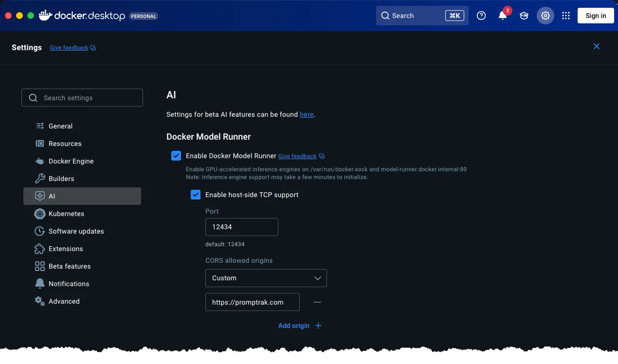
Task: Click the General sliders icon
Action: pyautogui.click(x=40, y=126)
